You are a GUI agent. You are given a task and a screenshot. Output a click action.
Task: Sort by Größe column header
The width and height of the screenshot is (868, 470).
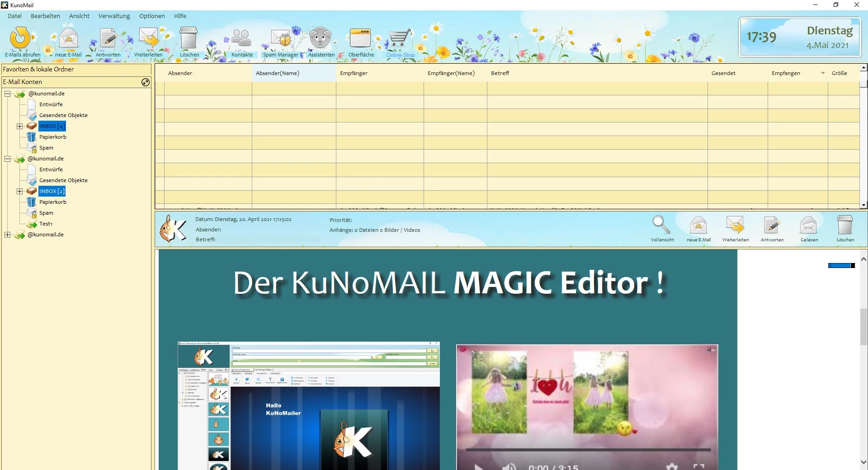coord(844,73)
